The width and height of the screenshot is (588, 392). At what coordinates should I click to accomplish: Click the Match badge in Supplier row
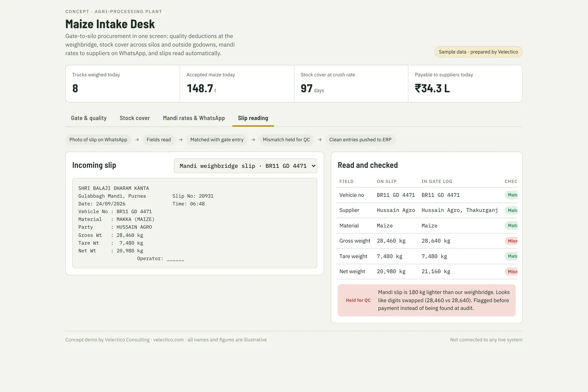click(511, 210)
